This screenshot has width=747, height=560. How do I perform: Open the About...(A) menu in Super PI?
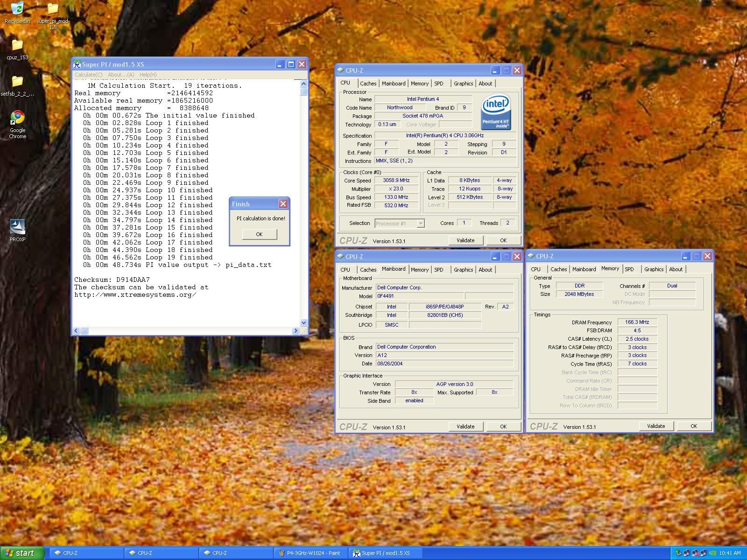121,75
